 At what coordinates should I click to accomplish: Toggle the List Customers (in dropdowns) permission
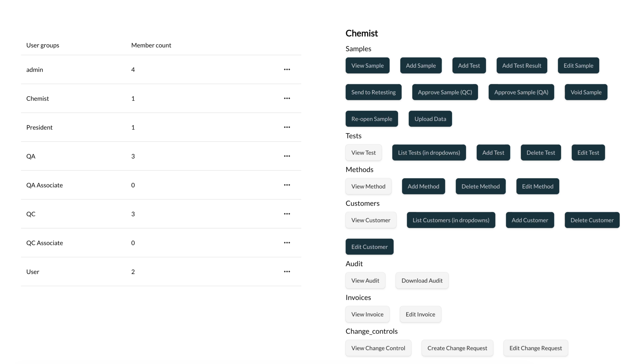coord(451,220)
